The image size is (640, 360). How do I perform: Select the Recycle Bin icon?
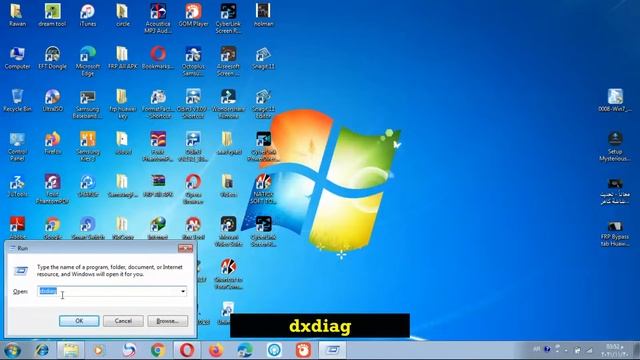pos(17,101)
